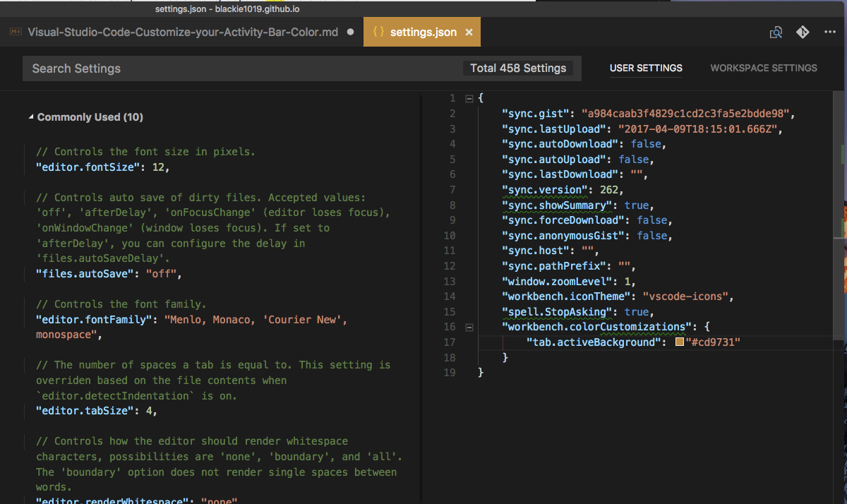Image resolution: width=847 pixels, height=504 pixels.
Task: Fold the root JSON object at line 1
Action: (x=469, y=98)
